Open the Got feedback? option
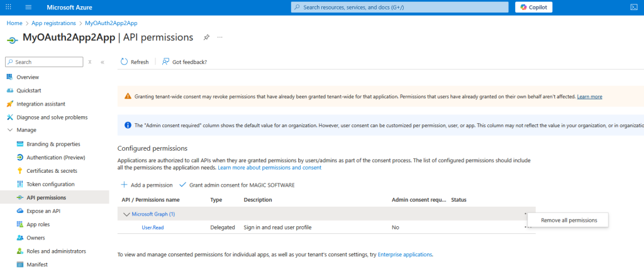Screen dimensions: 644x274 click(x=184, y=62)
